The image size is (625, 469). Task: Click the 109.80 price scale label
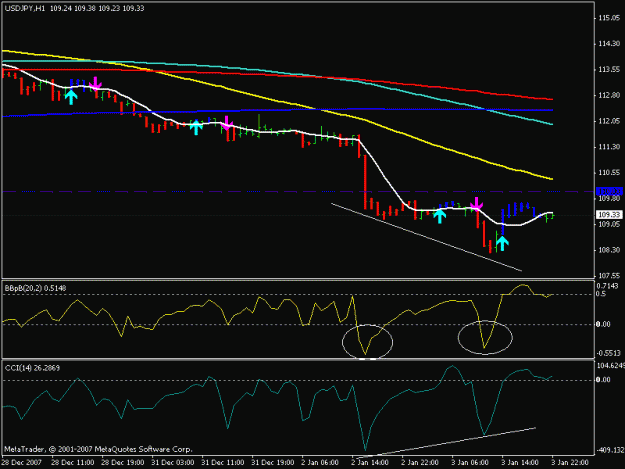(609, 198)
